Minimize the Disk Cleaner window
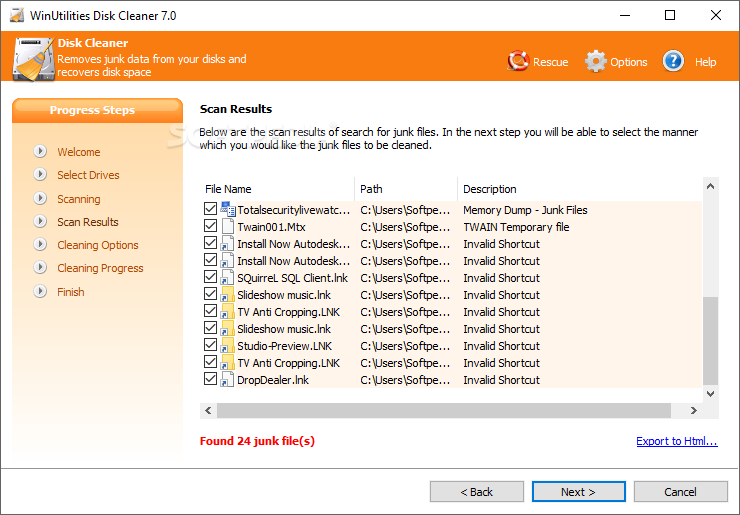This screenshot has height=515, width=740. coord(625,15)
